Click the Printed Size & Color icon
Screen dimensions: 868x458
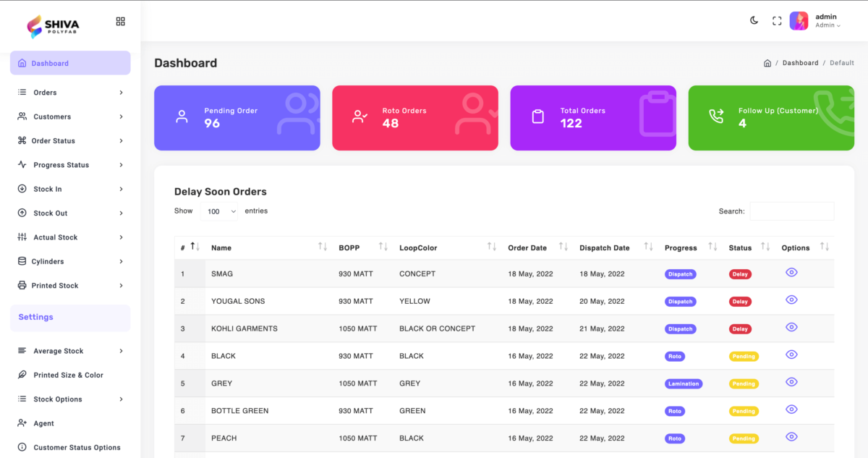(21, 375)
